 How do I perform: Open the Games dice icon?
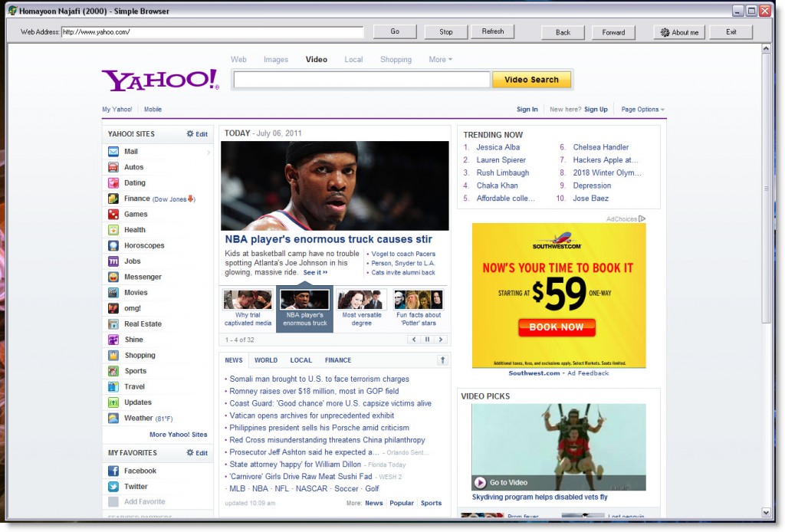pyautogui.click(x=113, y=214)
